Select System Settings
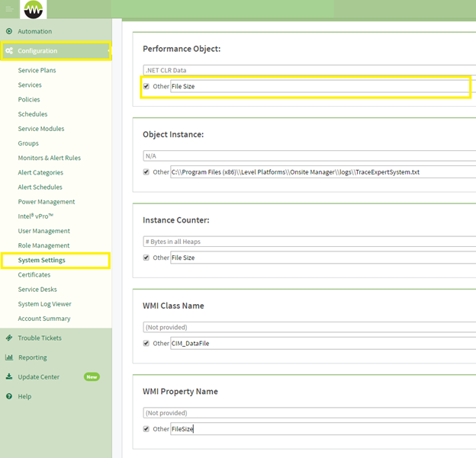Screen dimensions: 476x458 point(41,260)
